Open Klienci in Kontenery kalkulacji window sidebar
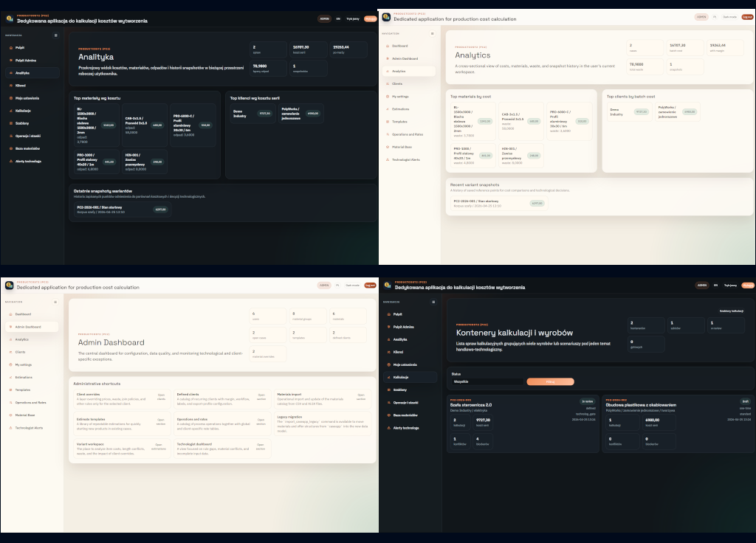The height and width of the screenshot is (543, 756). 410,352
